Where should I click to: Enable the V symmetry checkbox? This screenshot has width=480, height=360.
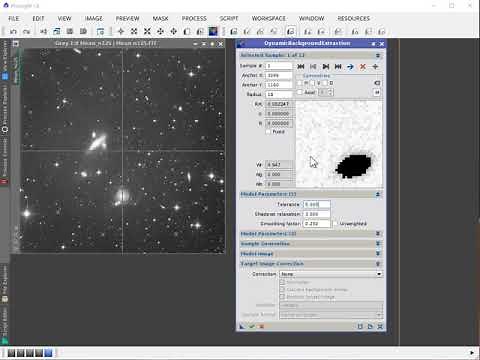312,83
